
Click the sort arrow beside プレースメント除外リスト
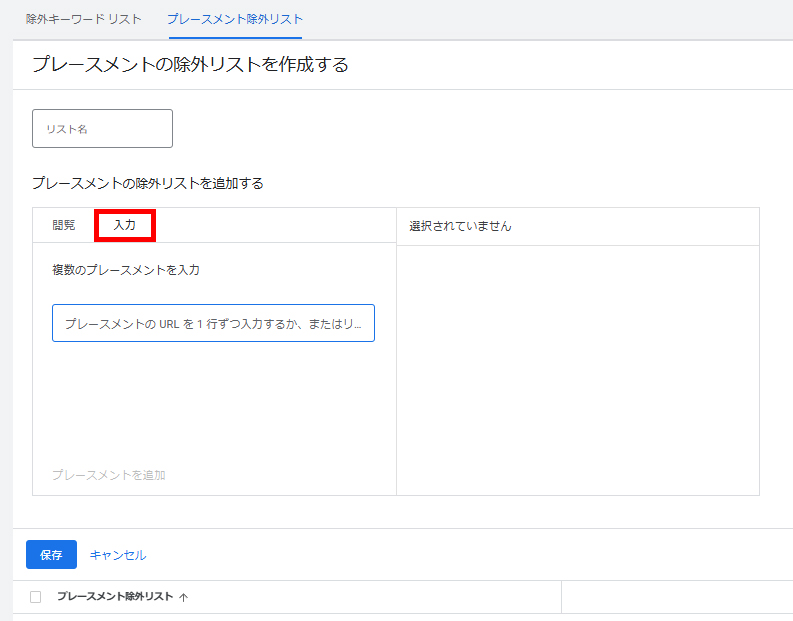pos(183,597)
